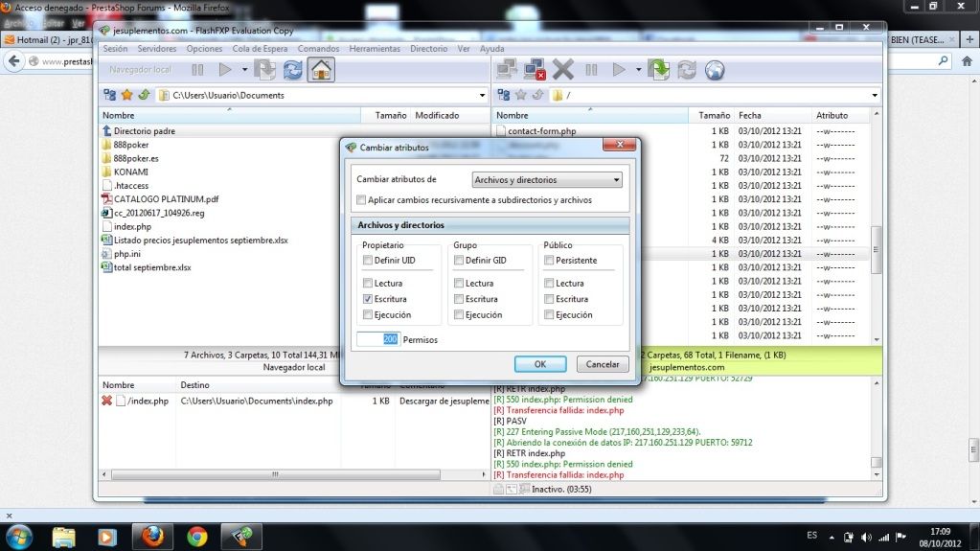Click the home icon in the local toolbar
The width and height of the screenshot is (980, 551).
[321, 70]
